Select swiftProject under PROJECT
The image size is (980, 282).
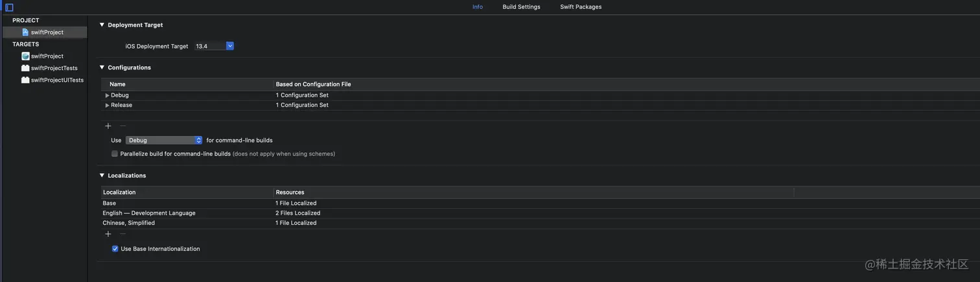pos(47,32)
